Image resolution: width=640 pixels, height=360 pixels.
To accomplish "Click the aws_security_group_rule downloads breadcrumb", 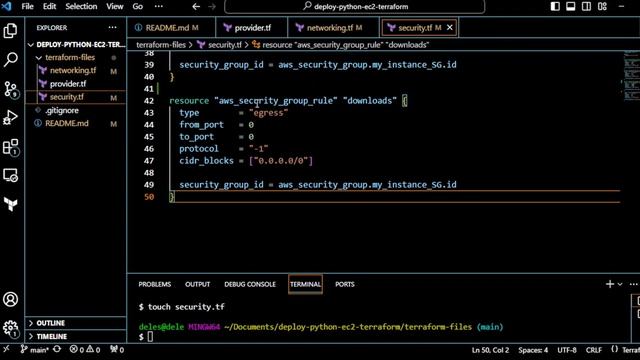I will tap(341, 45).
